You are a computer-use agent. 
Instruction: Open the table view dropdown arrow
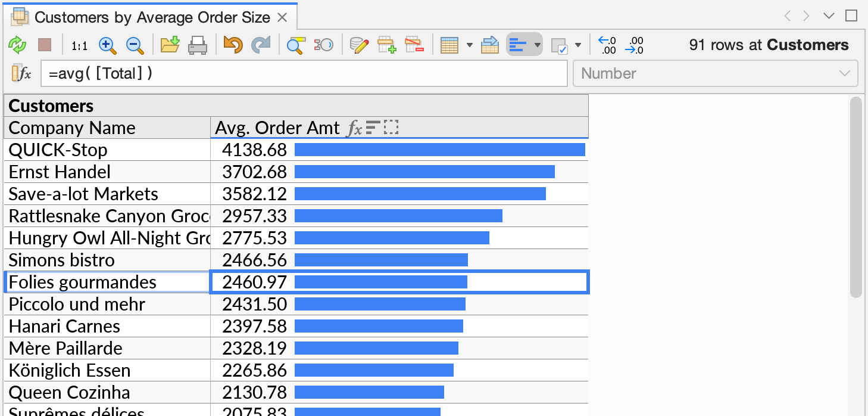470,45
